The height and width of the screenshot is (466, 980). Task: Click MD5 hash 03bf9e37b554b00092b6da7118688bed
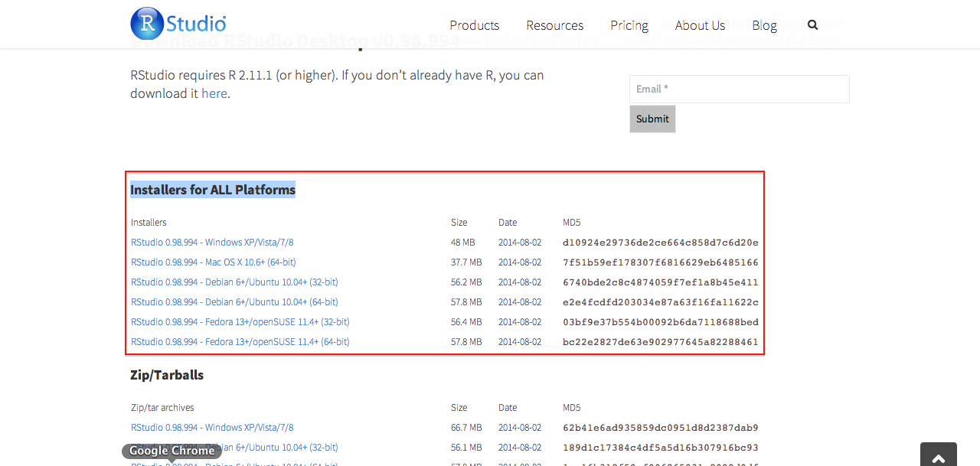pyautogui.click(x=661, y=322)
